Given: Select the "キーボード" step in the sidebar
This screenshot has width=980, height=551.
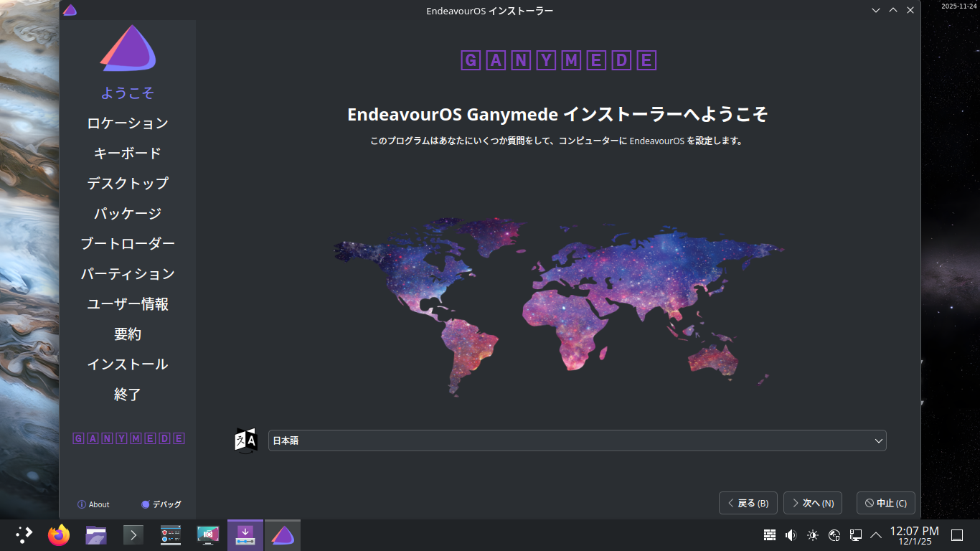Looking at the screenshot, I should [x=128, y=154].
